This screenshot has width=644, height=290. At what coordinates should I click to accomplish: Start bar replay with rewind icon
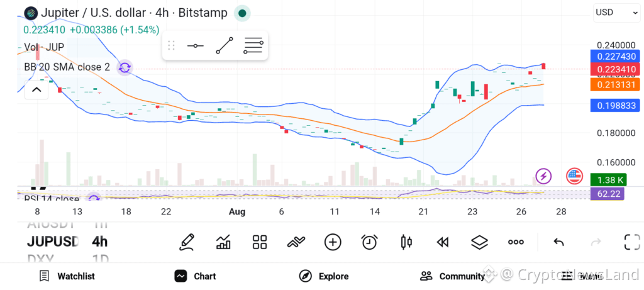tap(442, 242)
